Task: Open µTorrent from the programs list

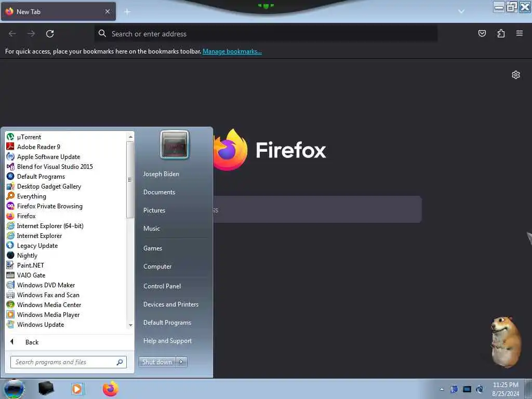Action: click(65, 137)
